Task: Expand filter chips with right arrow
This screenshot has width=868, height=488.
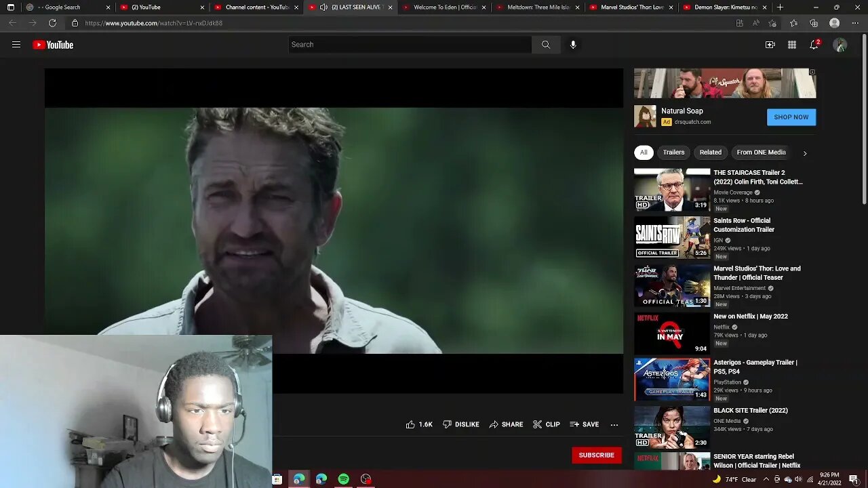Action: click(805, 153)
